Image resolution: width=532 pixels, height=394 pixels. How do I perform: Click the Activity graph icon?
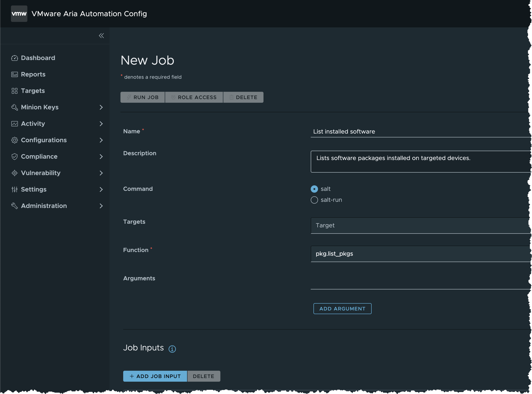15,124
